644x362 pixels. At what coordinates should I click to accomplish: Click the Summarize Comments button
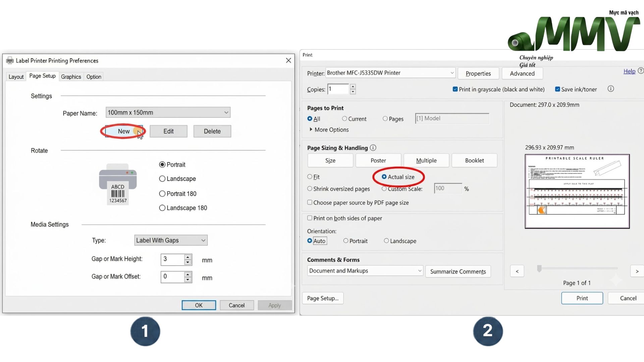pyautogui.click(x=458, y=271)
